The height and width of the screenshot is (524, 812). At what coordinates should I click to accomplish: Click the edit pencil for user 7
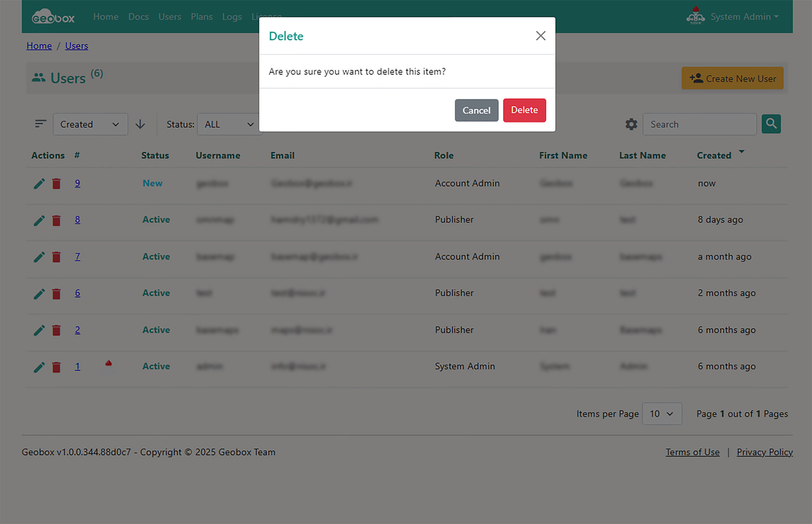click(39, 257)
